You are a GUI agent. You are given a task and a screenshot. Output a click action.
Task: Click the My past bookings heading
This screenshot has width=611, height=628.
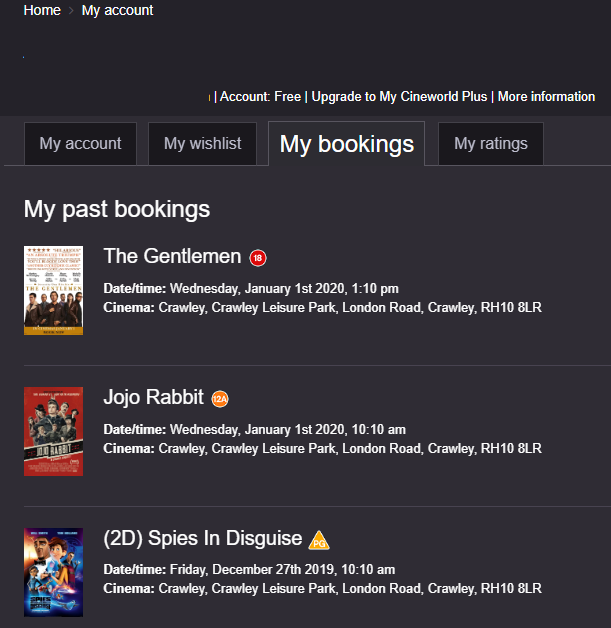pyautogui.click(x=117, y=209)
